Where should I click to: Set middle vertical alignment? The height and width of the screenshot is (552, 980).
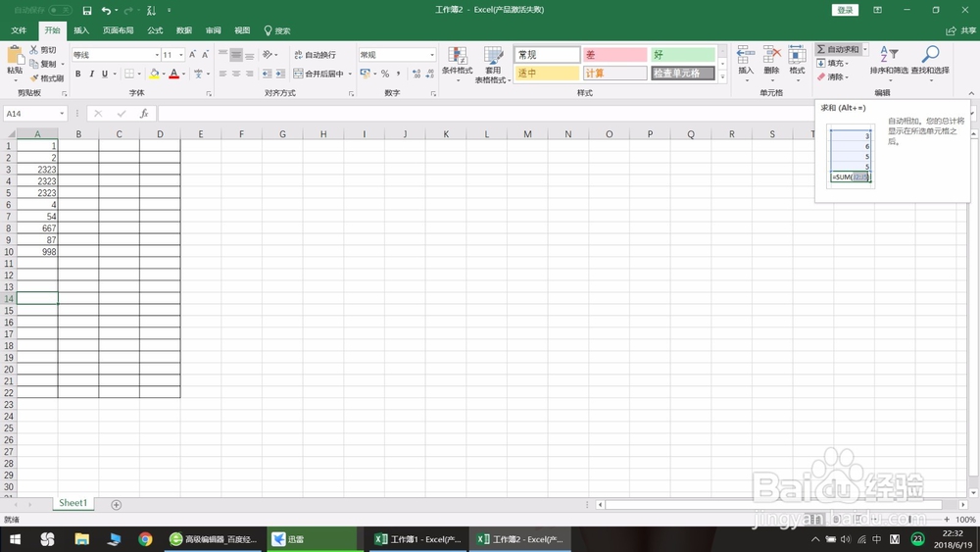pyautogui.click(x=236, y=54)
